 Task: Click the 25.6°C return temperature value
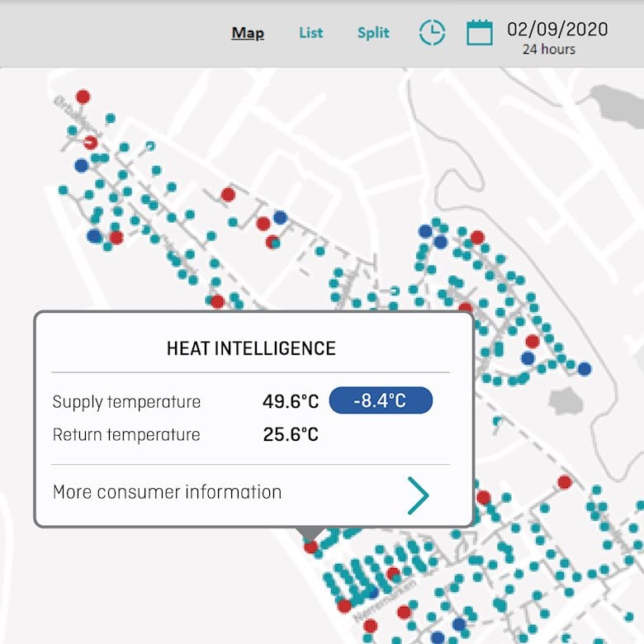[x=291, y=435]
